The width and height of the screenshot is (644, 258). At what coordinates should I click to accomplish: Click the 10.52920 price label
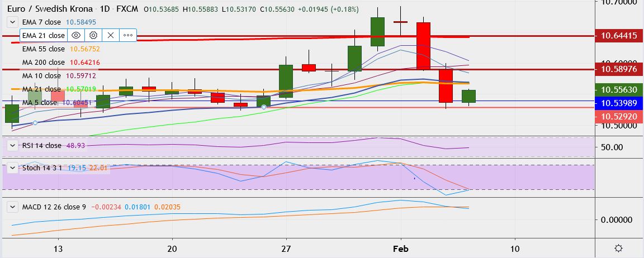point(619,117)
